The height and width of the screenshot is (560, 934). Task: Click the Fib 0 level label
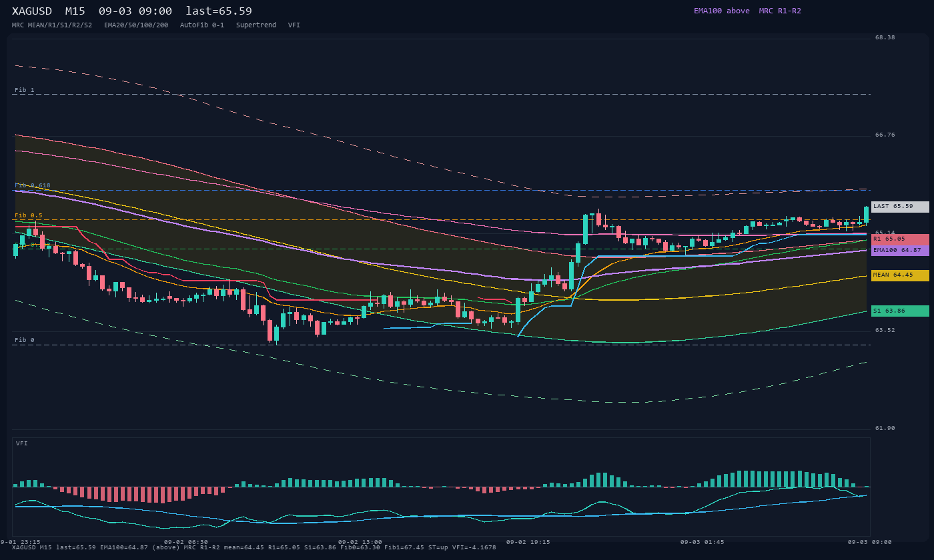pos(25,340)
